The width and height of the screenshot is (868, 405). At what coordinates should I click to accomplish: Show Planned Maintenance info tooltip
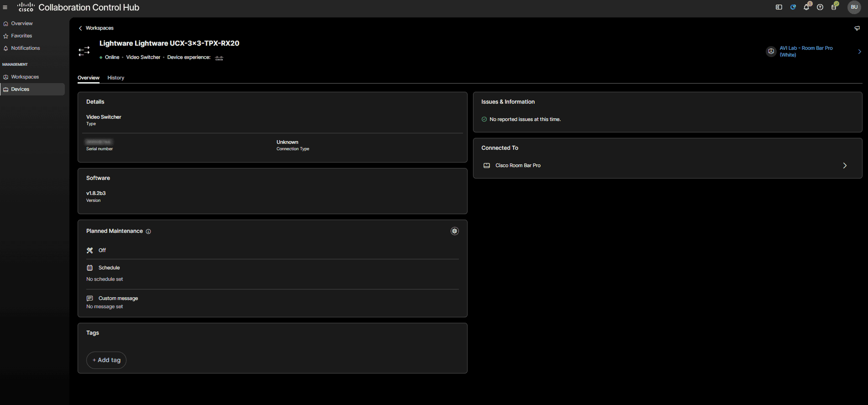pyautogui.click(x=148, y=231)
